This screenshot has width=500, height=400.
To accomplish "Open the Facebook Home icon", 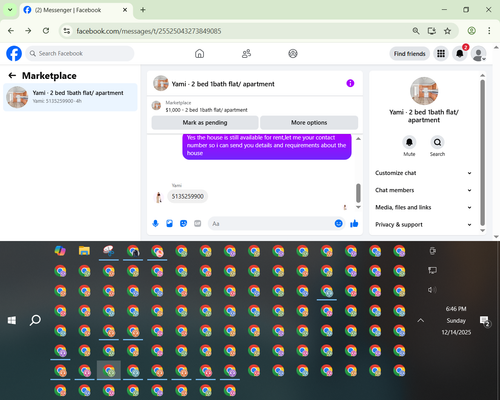I will click(x=199, y=53).
